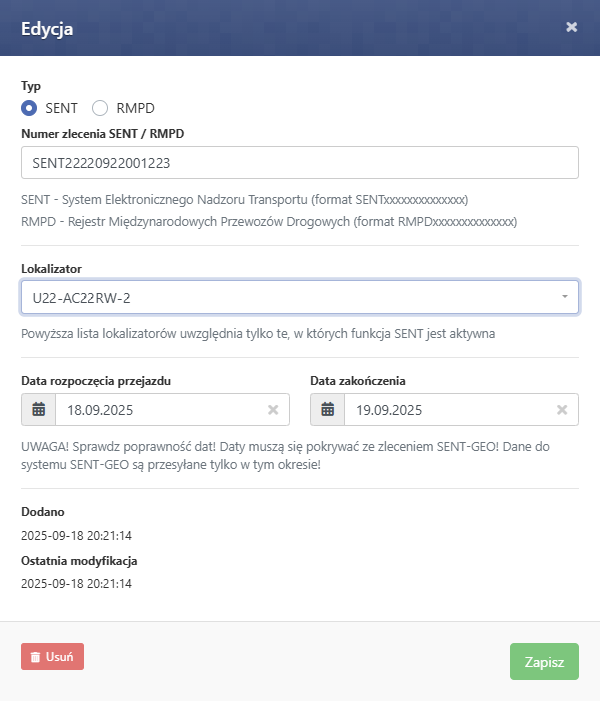This screenshot has width=600, height=701.
Task: Click the SENT / RMPD order number field
Action: [x=300, y=163]
